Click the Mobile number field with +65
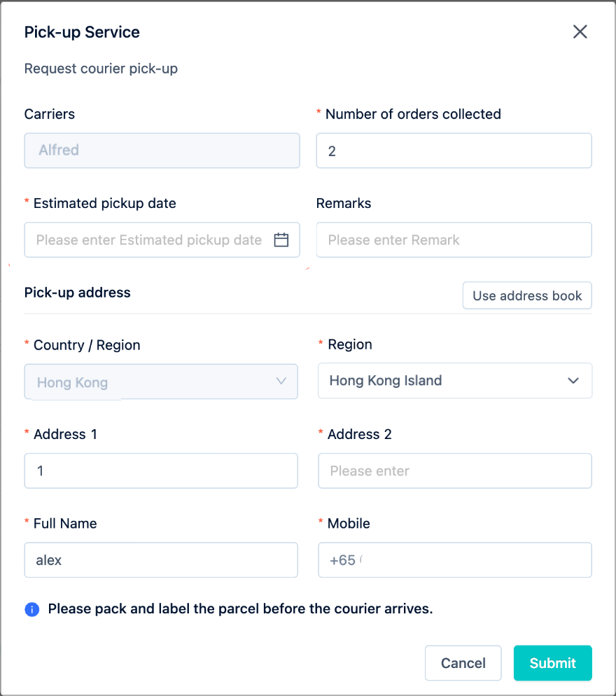This screenshot has height=696, width=616. click(x=455, y=559)
